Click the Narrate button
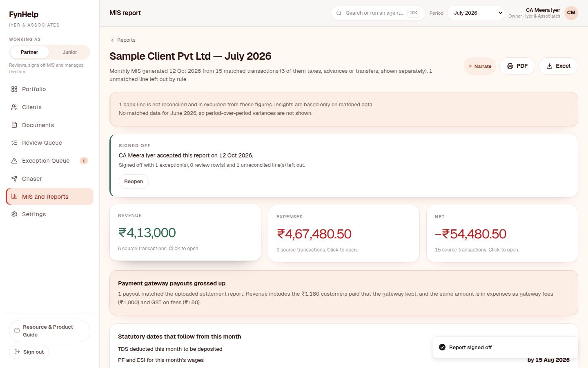 pyautogui.click(x=480, y=66)
